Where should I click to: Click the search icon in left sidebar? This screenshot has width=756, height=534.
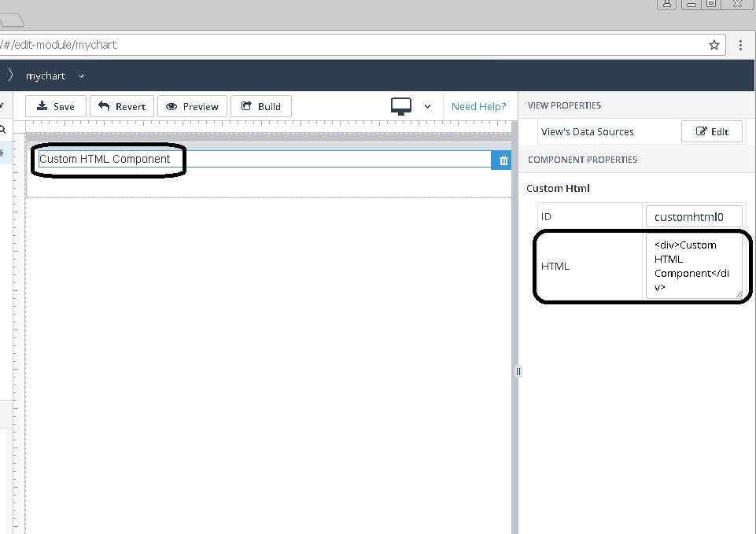tap(2, 130)
